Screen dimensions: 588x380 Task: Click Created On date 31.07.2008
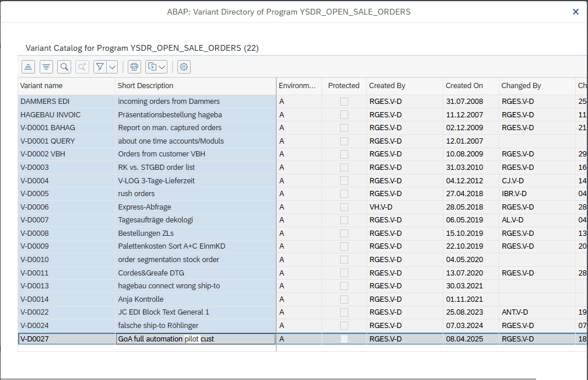[464, 102]
